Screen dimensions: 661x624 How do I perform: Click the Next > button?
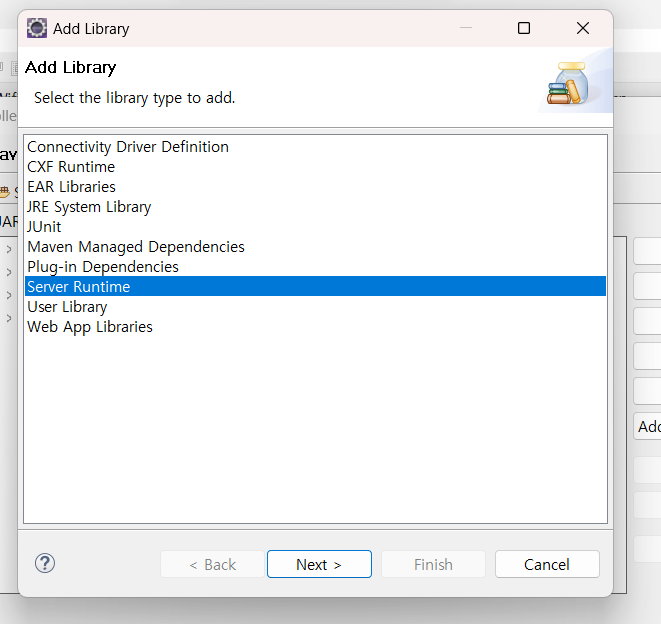[319, 564]
